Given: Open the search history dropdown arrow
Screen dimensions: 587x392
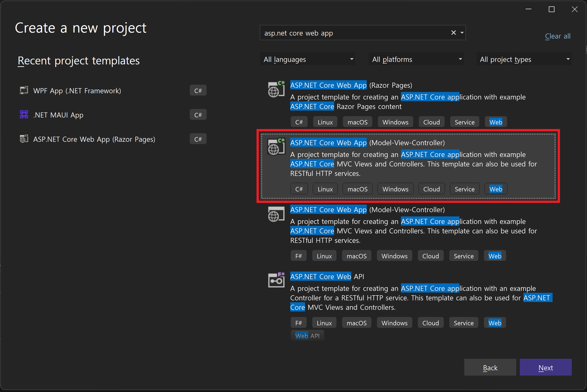Looking at the screenshot, I should [462, 33].
